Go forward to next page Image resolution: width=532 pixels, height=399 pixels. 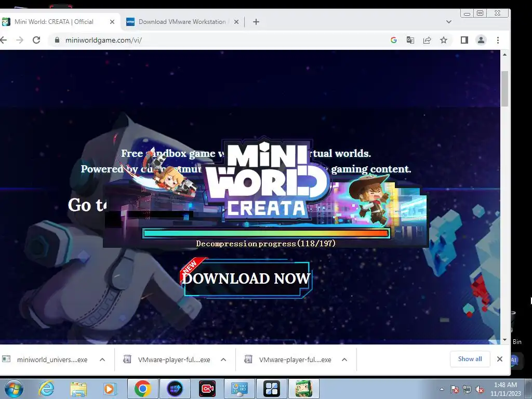(20, 40)
